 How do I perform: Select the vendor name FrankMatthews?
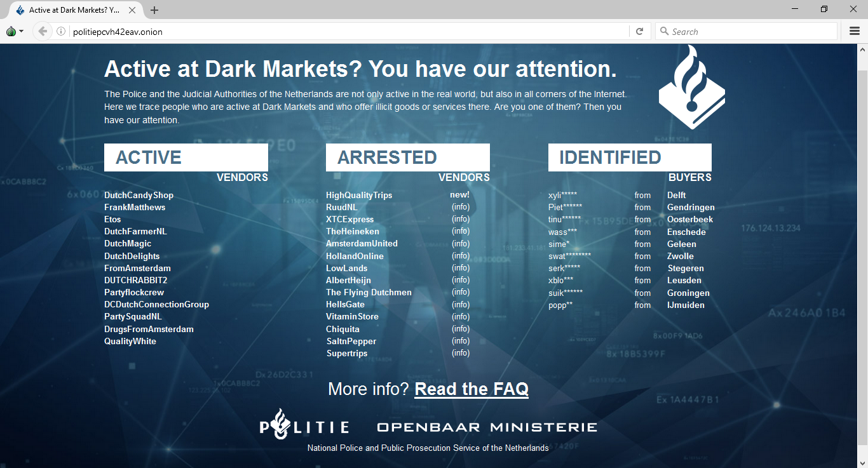click(135, 207)
